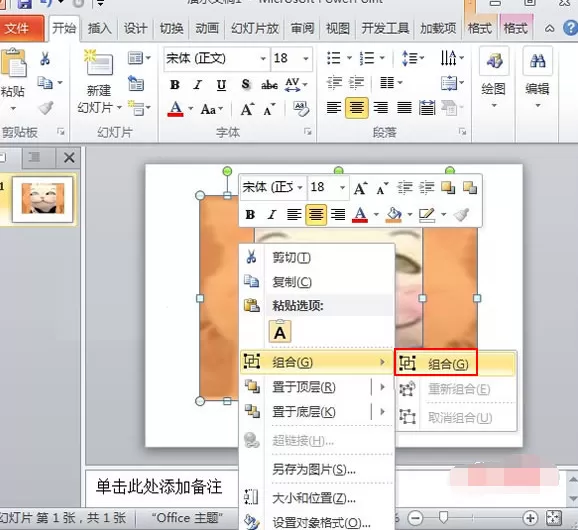Open PowerPoint help question mark

[570, 28]
